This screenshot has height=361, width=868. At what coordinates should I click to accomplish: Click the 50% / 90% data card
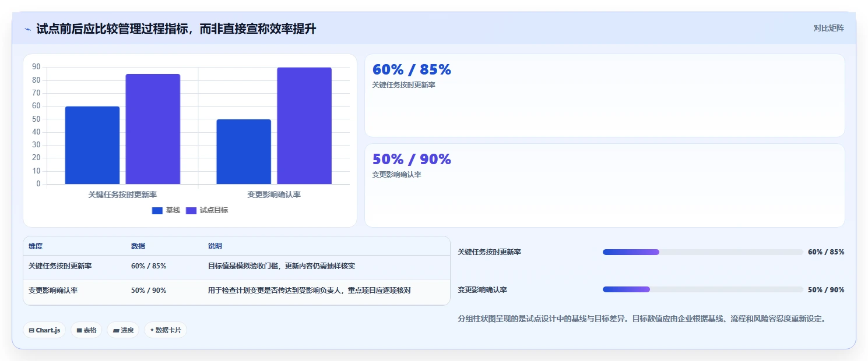(605, 185)
